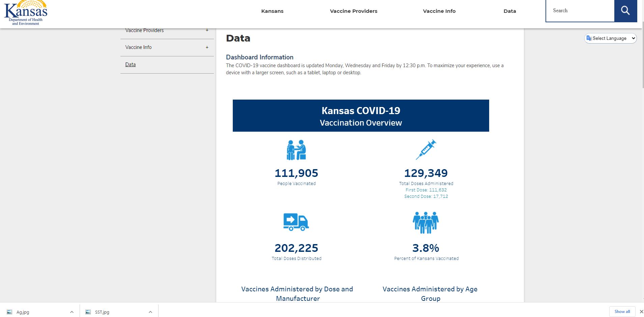
Task: Click into the Search text field
Action: tap(580, 11)
